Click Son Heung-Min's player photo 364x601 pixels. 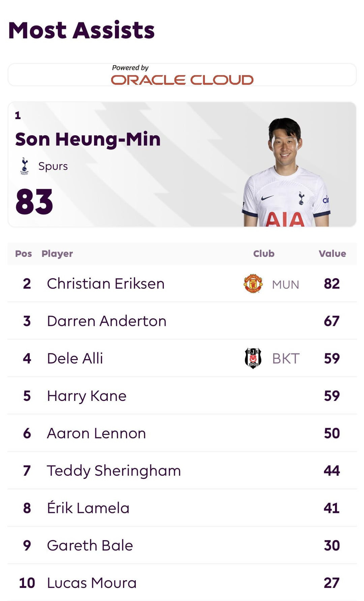click(x=286, y=173)
